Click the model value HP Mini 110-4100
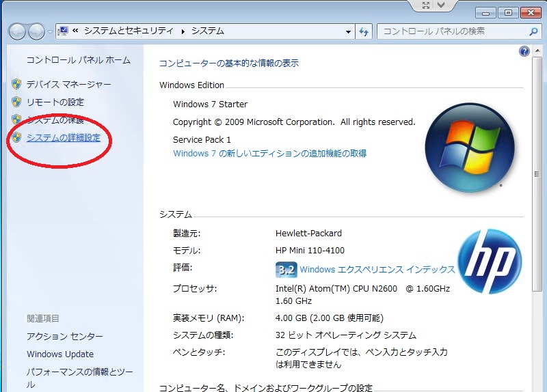 [x=310, y=251]
